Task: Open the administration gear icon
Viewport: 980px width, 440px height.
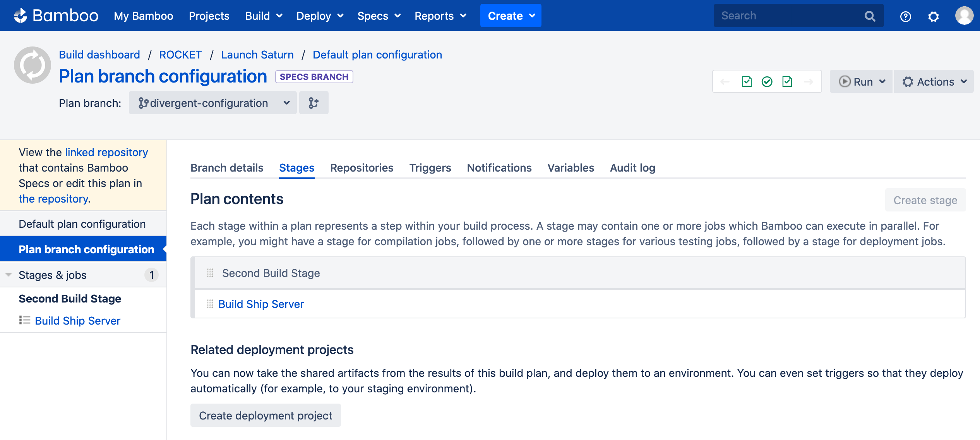Action: pyautogui.click(x=934, y=16)
